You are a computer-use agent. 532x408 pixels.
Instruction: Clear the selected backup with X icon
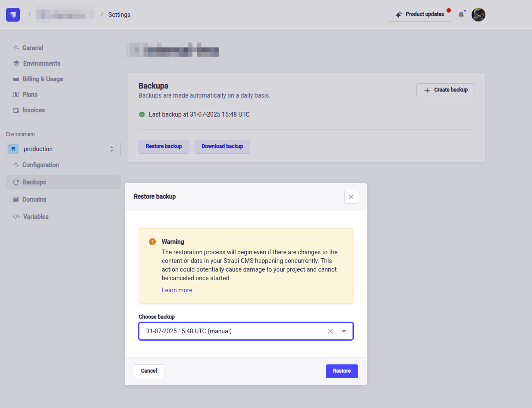pyautogui.click(x=331, y=331)
